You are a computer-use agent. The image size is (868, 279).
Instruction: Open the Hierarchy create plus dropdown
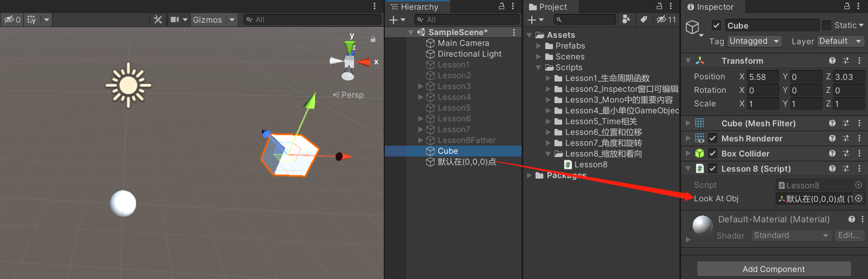397,19
